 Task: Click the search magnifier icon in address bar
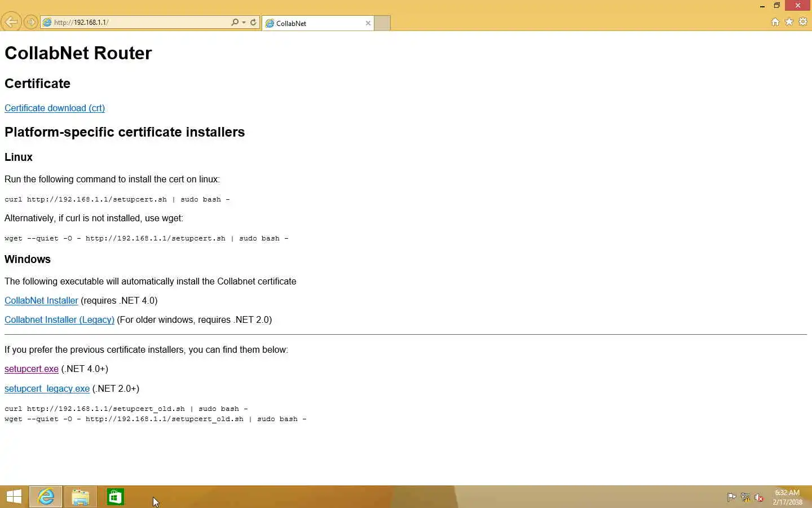pyautogui.click(x=235, y=23)
